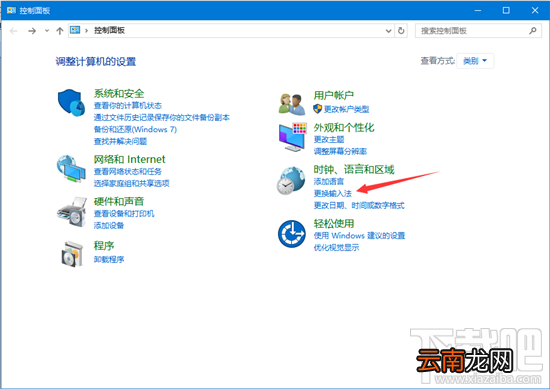The width and height of the screenshot is (550, 389).
Task: Close the Control Panel window
Action: [x=535, y=10]
